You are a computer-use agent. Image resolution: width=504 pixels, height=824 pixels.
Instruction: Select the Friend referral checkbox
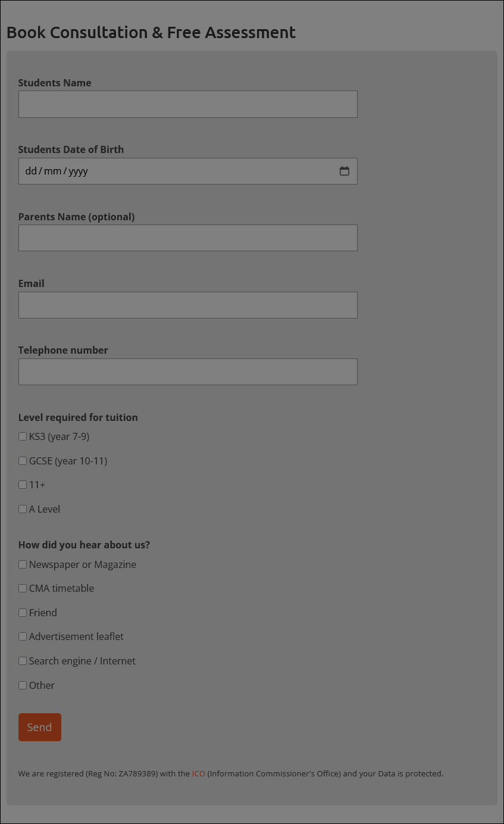(x=23, y=613)
